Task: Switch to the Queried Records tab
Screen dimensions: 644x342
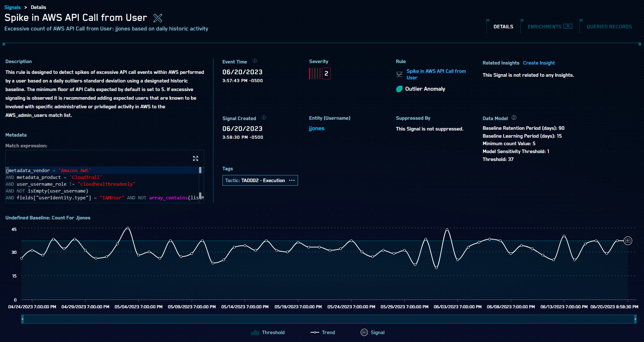Action: (609, 27)
